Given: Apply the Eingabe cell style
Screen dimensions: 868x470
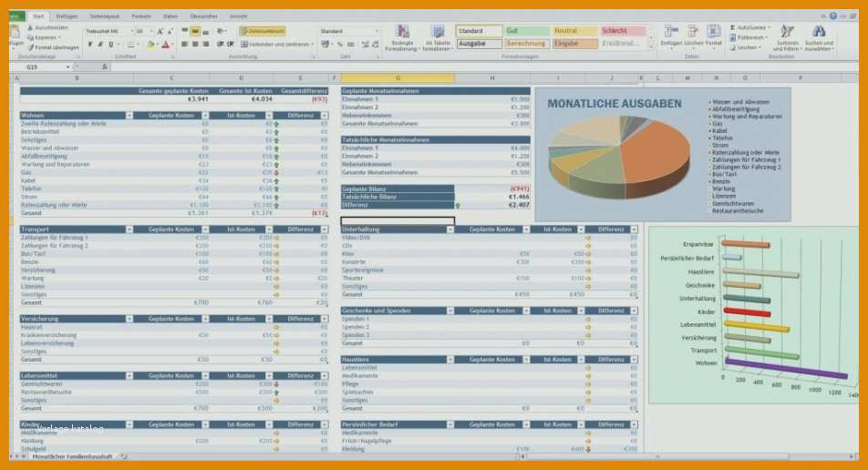Looking at the screenshot, I should [574, 43].
